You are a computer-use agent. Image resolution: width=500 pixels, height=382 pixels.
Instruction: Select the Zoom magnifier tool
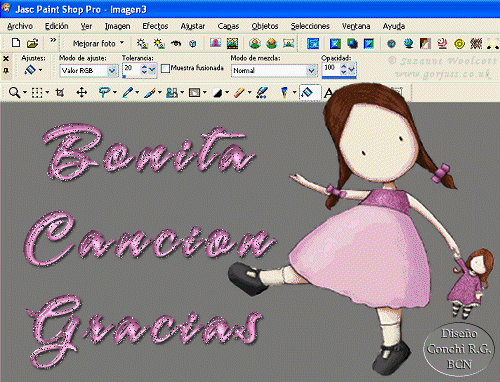[14, 92]
